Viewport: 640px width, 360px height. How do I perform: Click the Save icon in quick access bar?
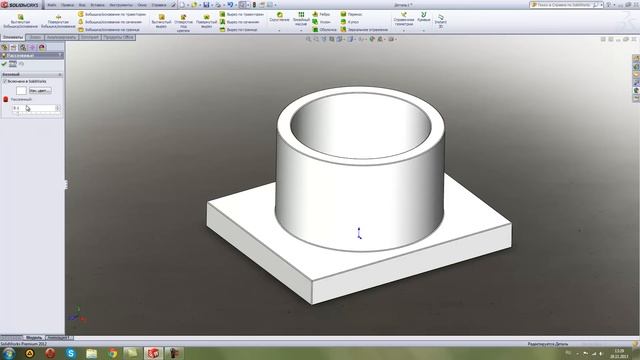click(206, 5)
